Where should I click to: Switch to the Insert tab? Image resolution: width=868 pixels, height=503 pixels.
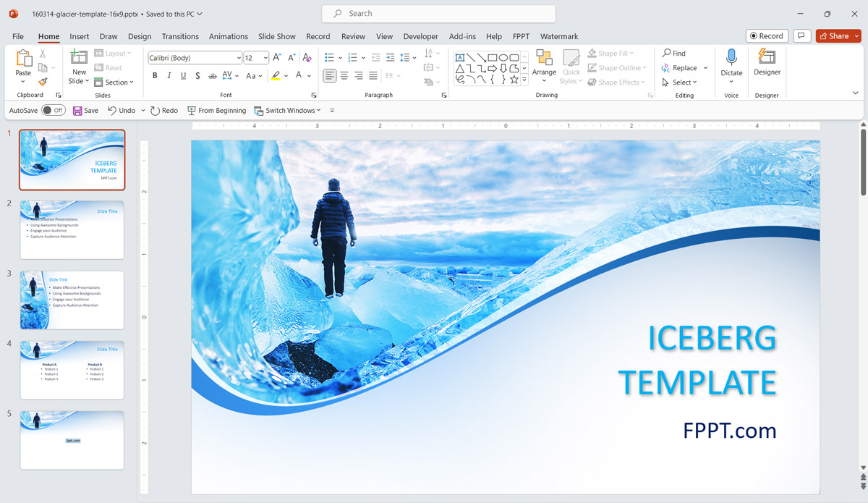point(80,36)
